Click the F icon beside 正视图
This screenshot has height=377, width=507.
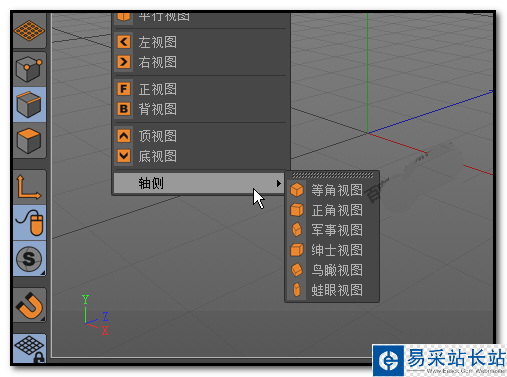[124, 89]
